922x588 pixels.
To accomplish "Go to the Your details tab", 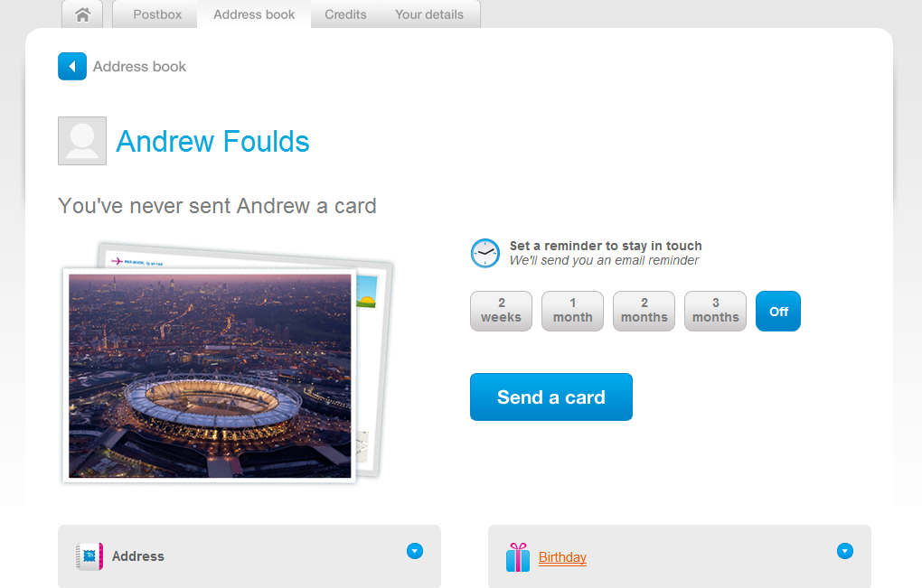I will pyautogui.click(x=429, y=14).
